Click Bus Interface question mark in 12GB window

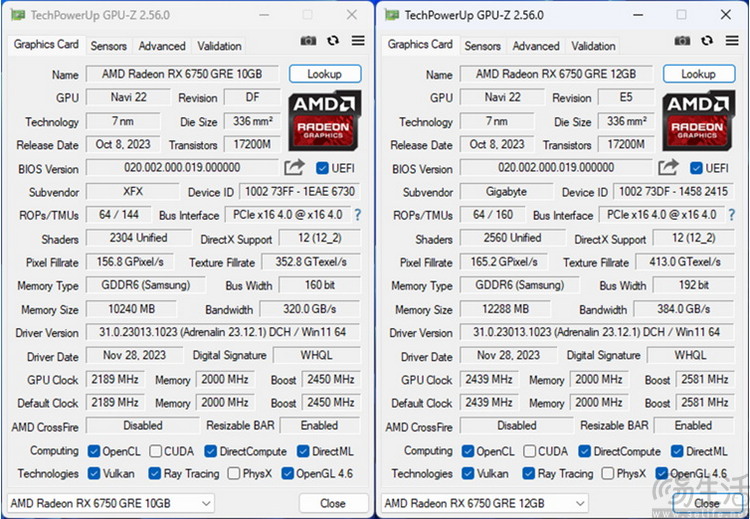(x=731, y=215)
